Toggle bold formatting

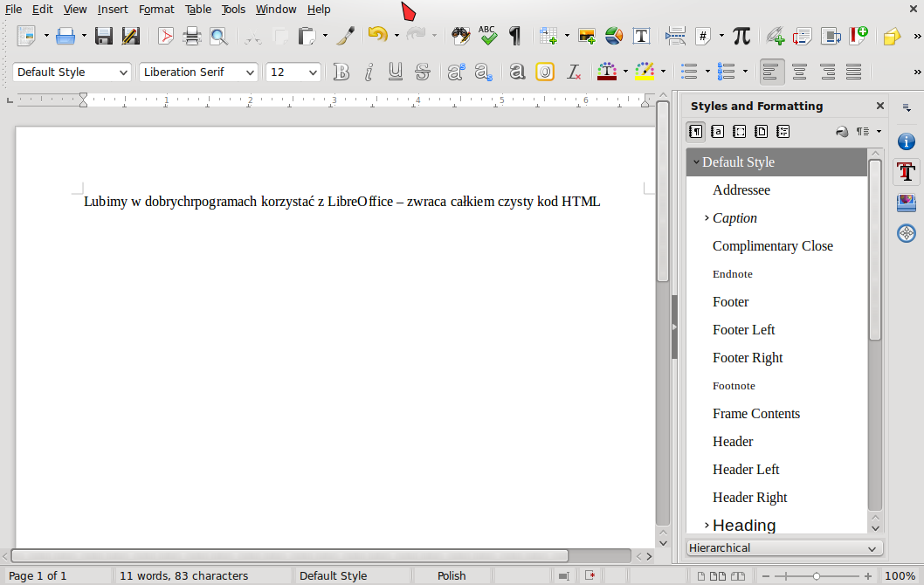(341, 72)
